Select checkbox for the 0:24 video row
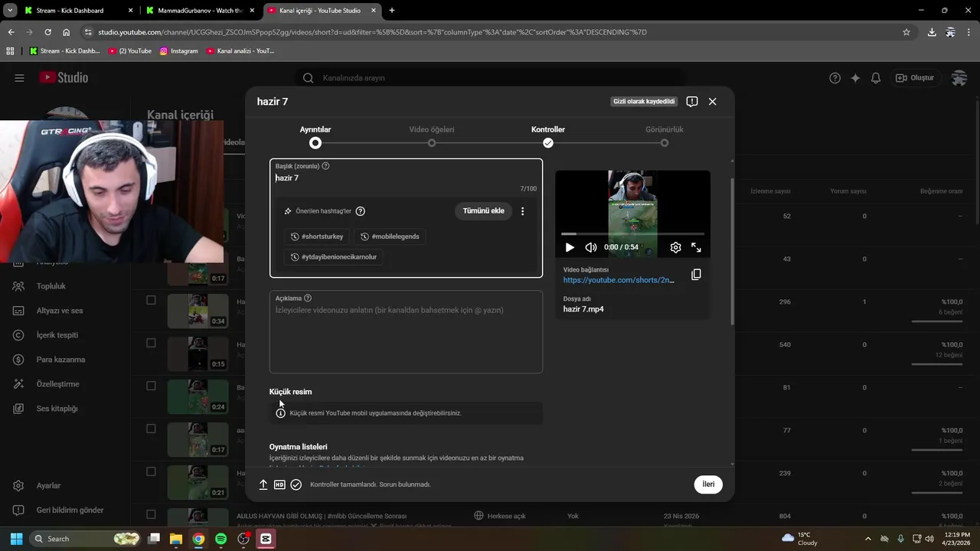This screenshot has height=551, width=980. point(151,386)
